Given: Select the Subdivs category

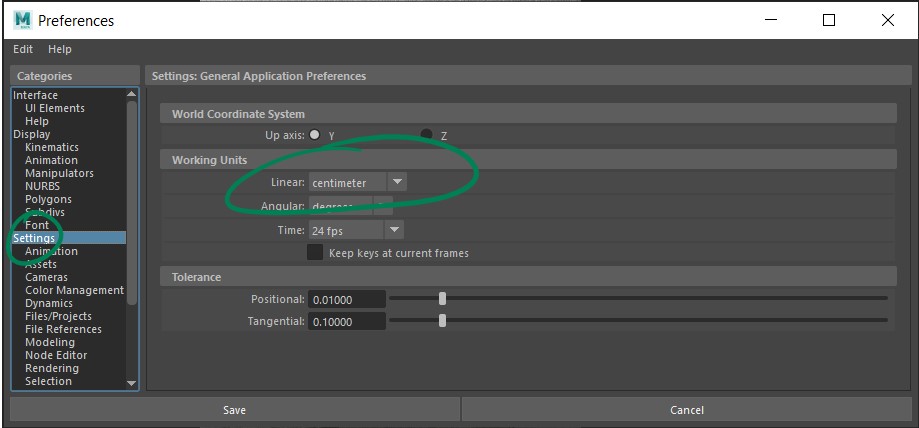Looking at the screenshot, I should pos(45,212).
